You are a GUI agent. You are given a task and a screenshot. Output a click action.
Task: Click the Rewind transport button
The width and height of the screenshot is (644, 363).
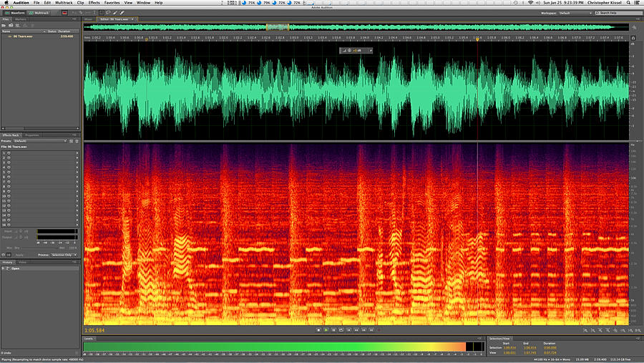point(356,329)
